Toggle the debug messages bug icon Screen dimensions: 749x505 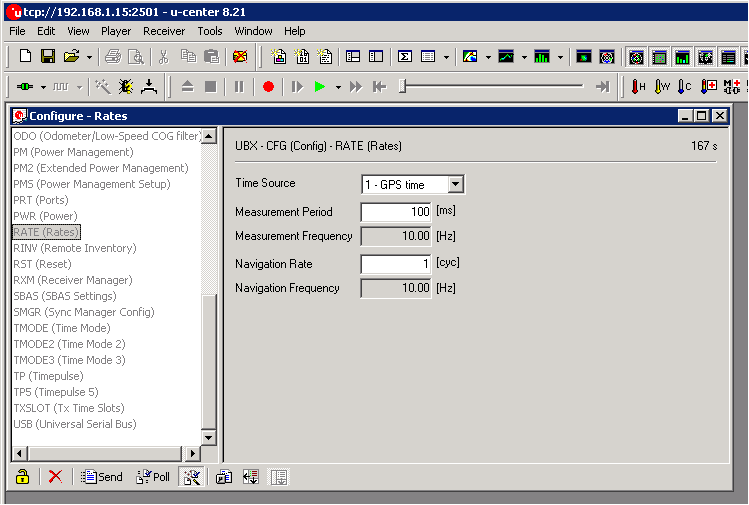pos(126,86)
